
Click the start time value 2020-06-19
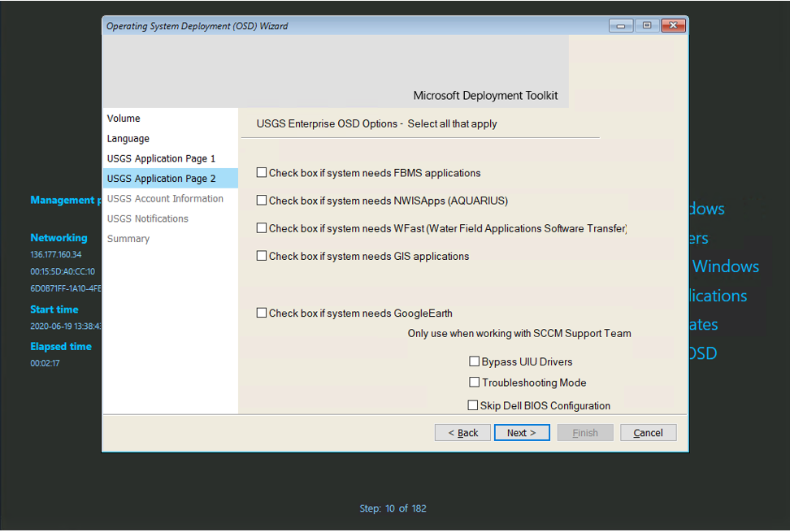pyautogui.click(x=66, y=327)
